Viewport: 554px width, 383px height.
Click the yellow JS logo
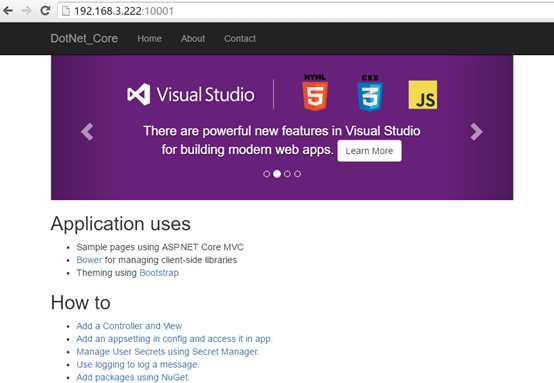(x=423, y=95)
